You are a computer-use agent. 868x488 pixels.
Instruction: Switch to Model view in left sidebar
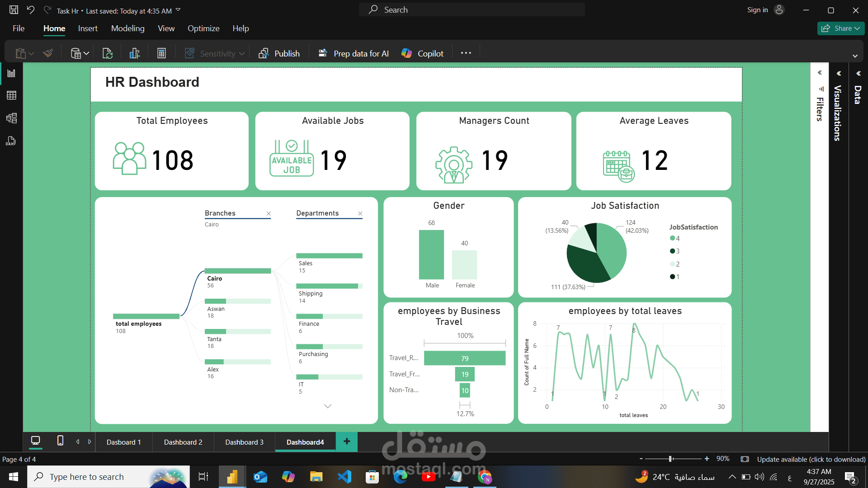pos(11,118)
